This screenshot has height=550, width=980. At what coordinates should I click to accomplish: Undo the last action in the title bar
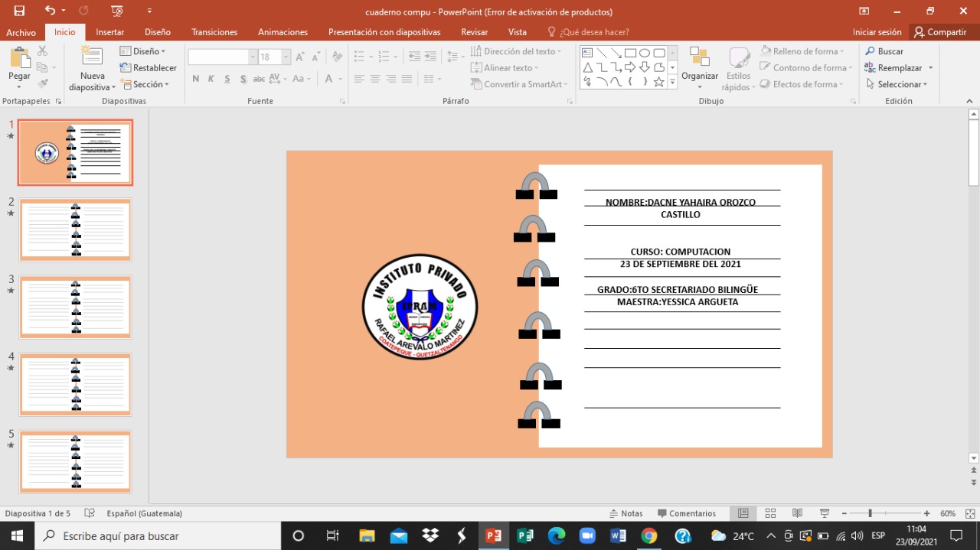click(50, 11)
